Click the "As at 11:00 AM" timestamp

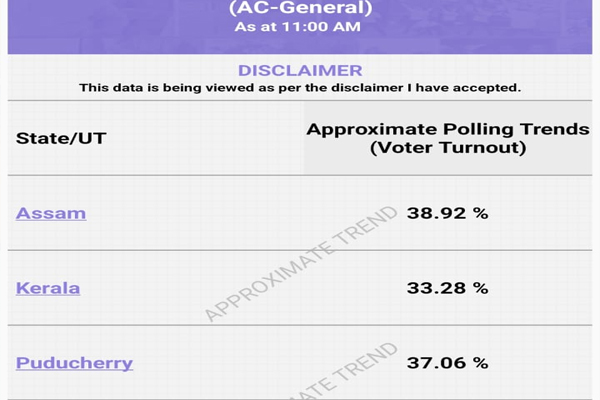pyautogui.click(x=300, y=27)
